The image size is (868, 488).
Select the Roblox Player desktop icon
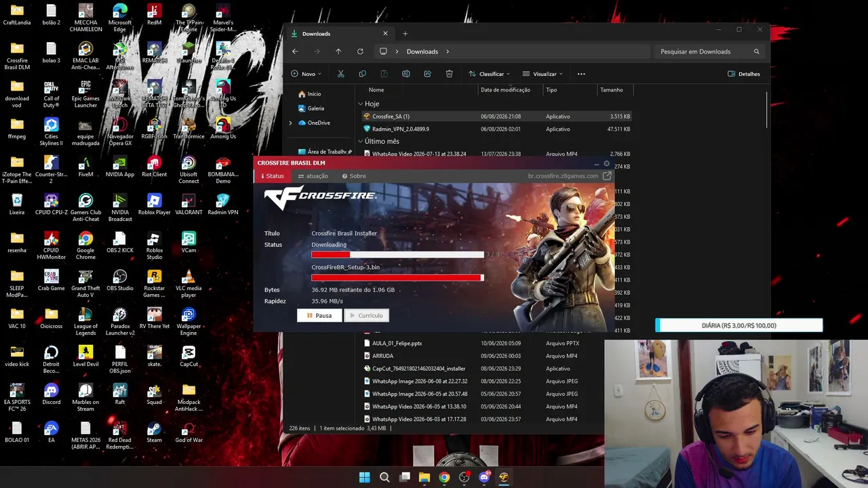pyautogui.click(x=155, y=205)
